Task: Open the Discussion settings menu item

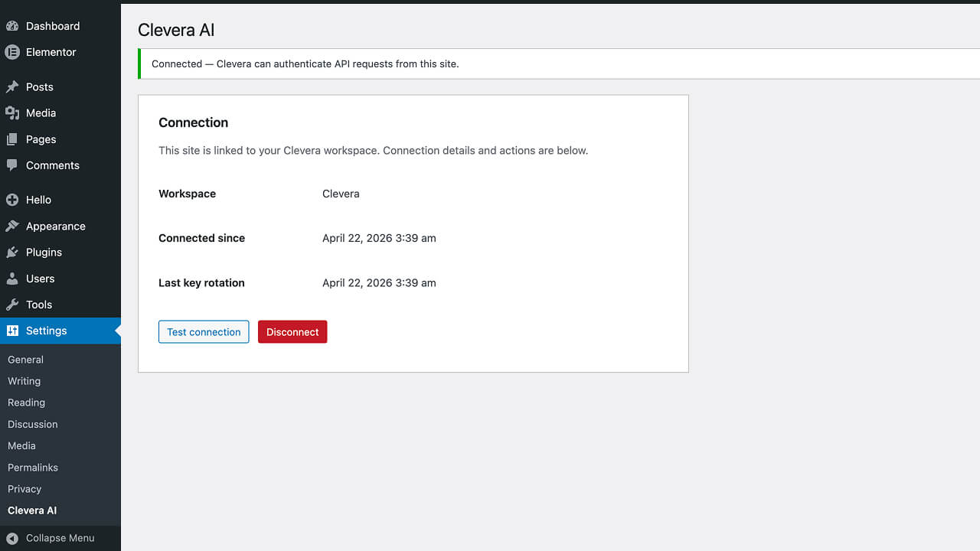Action: pos(32,424)
